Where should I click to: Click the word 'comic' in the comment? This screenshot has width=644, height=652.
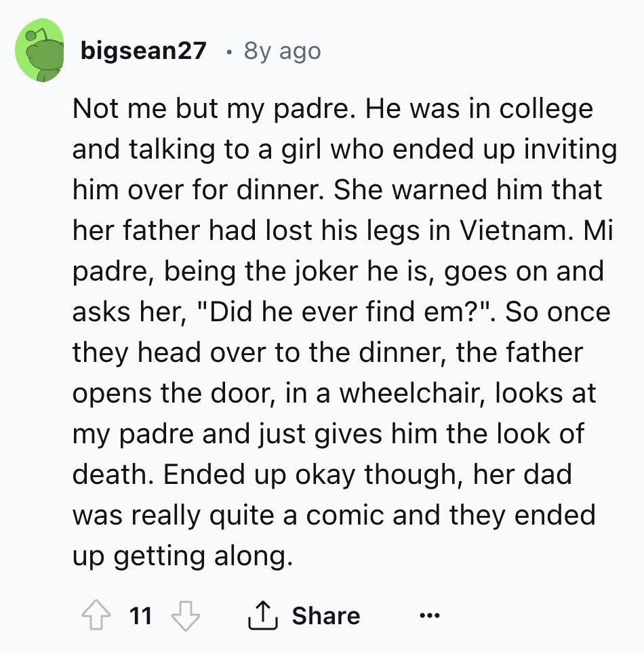point(346,515)
